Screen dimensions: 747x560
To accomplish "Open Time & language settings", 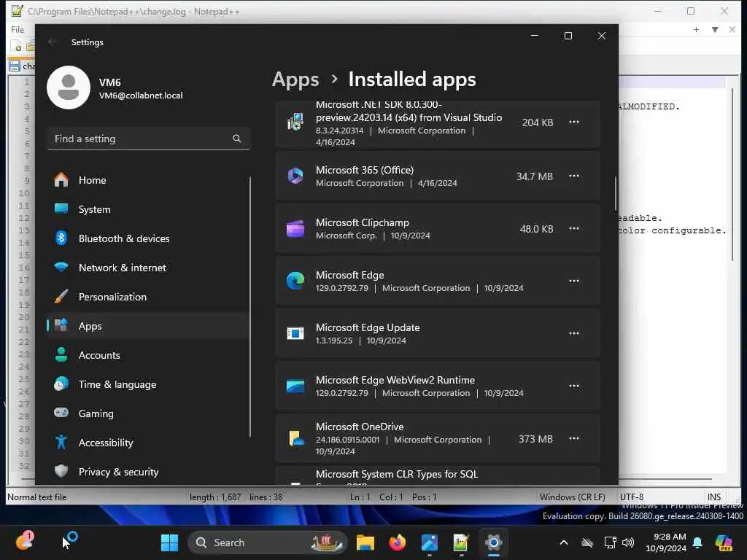I will (147, 384).
